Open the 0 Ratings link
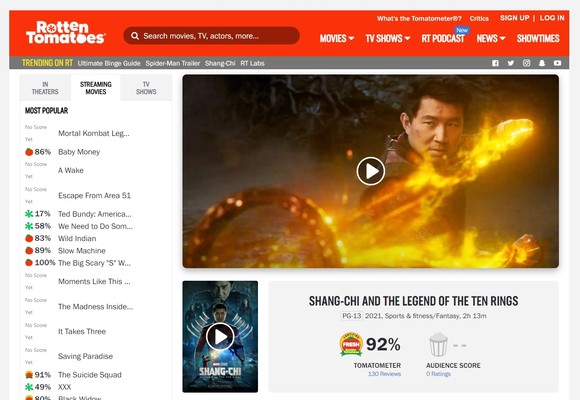This screenshot has height=400, width=580. pos(438,374)
